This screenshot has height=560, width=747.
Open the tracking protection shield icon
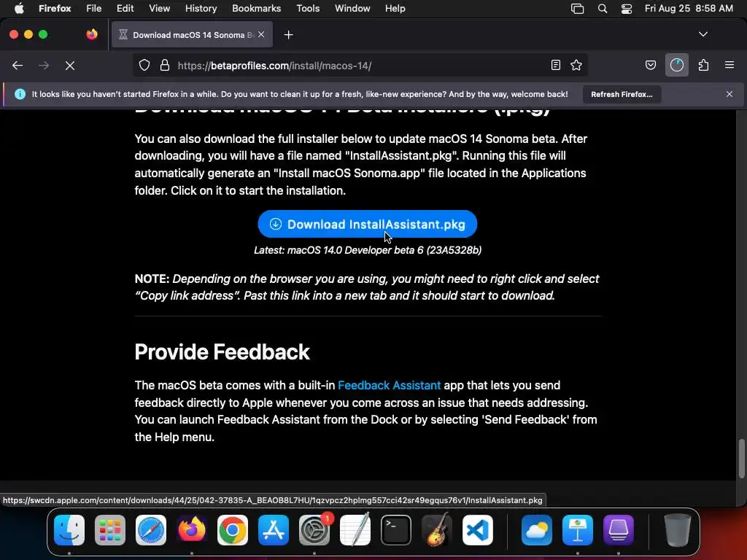click(144, 65)
